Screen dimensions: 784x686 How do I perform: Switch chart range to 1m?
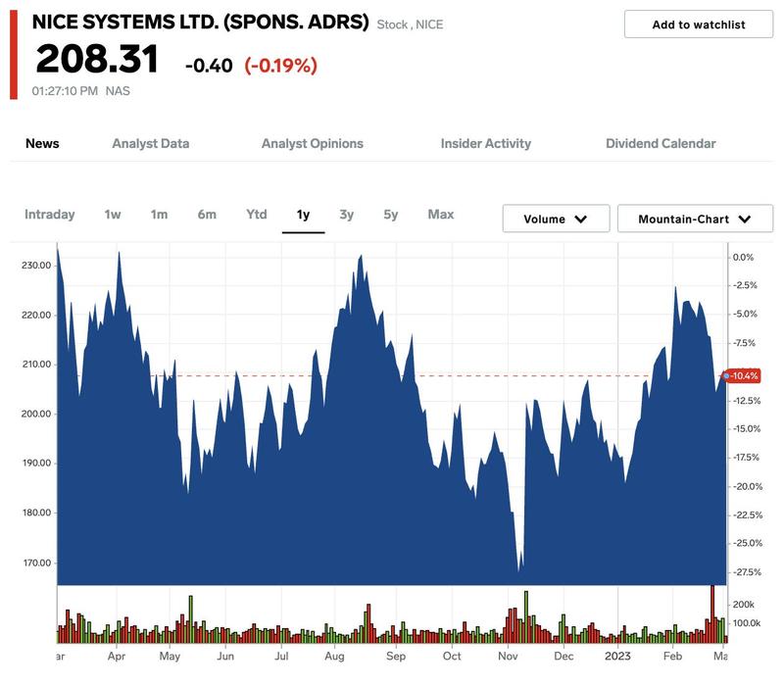click(x=159, y=215)
